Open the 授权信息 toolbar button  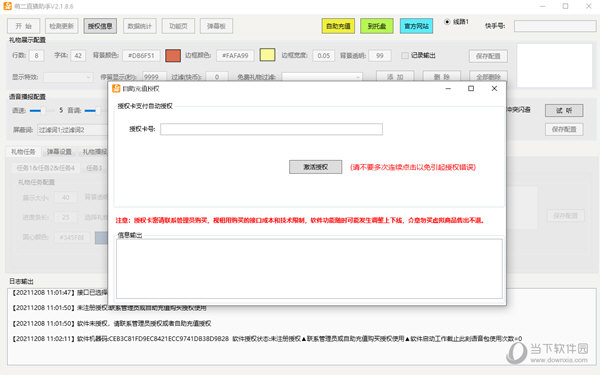(100, 26)
